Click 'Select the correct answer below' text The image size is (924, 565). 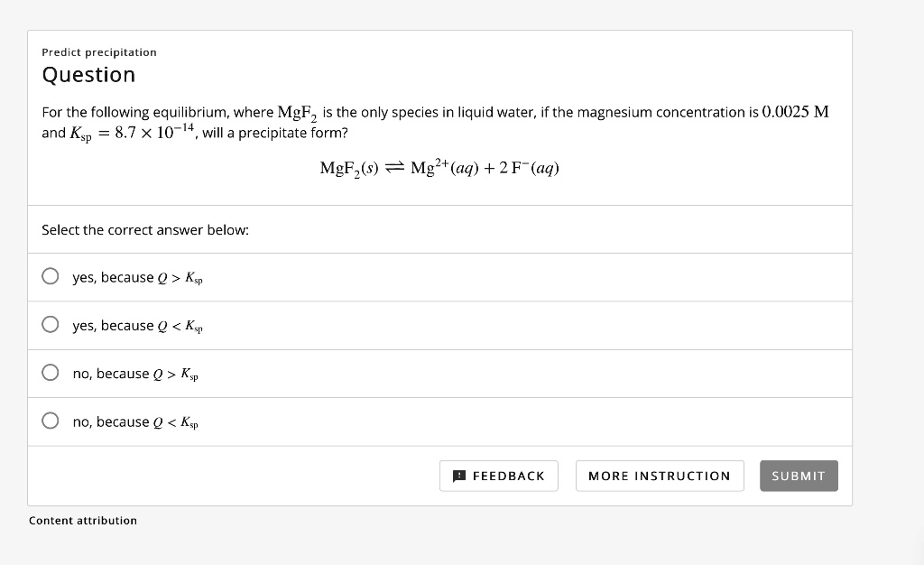click(x=144, y=229)
